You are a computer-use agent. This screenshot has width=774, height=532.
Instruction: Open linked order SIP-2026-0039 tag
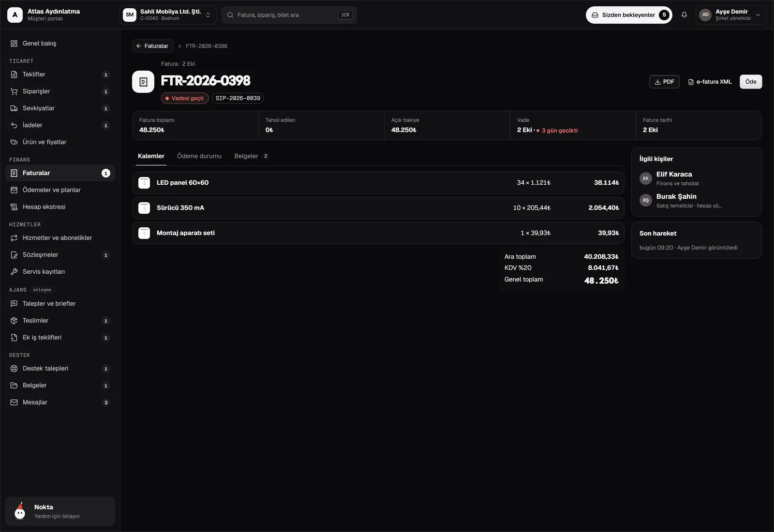coord(238,98)
